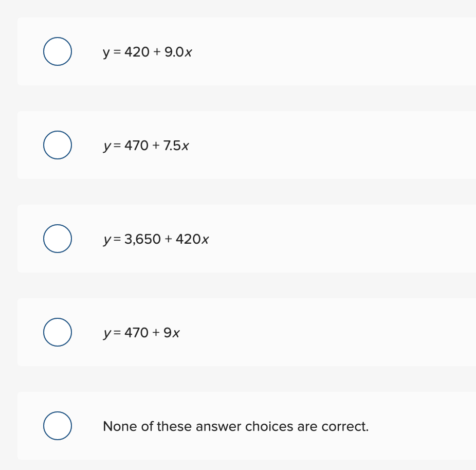Mark the option with slope 7.5
The width and height of the screenshot is (476, 470).
[58, 145]
